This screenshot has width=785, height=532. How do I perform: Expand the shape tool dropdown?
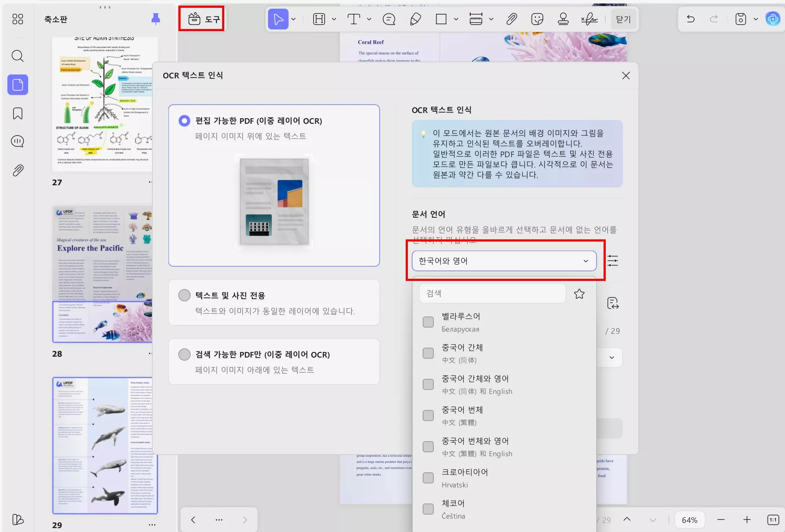click(x=455, y=19)
